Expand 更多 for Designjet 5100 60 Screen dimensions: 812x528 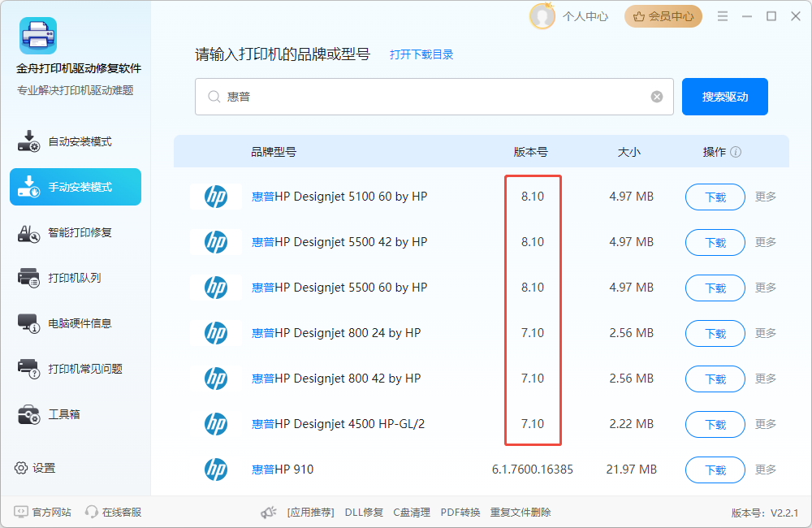click(766, 197)
